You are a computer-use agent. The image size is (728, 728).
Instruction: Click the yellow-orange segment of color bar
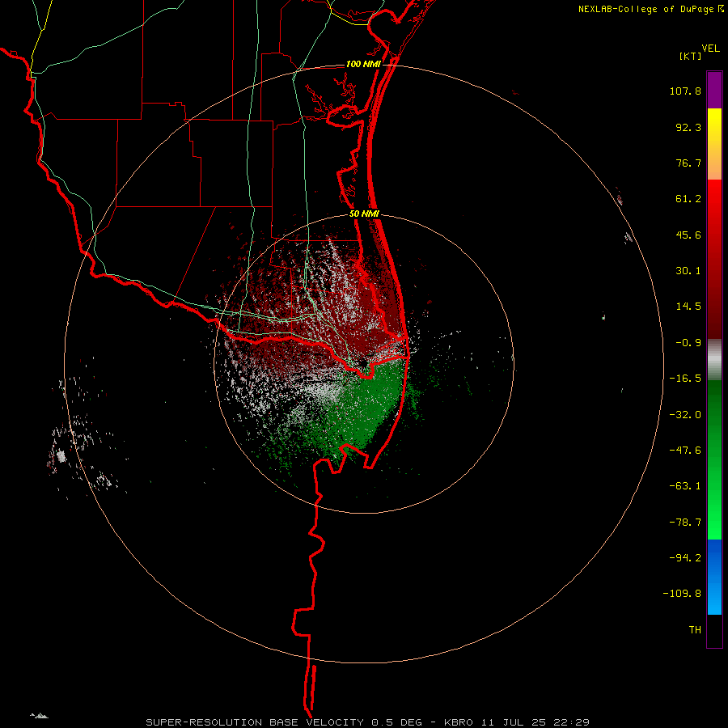pyautogui.click(x=714, y=144)
